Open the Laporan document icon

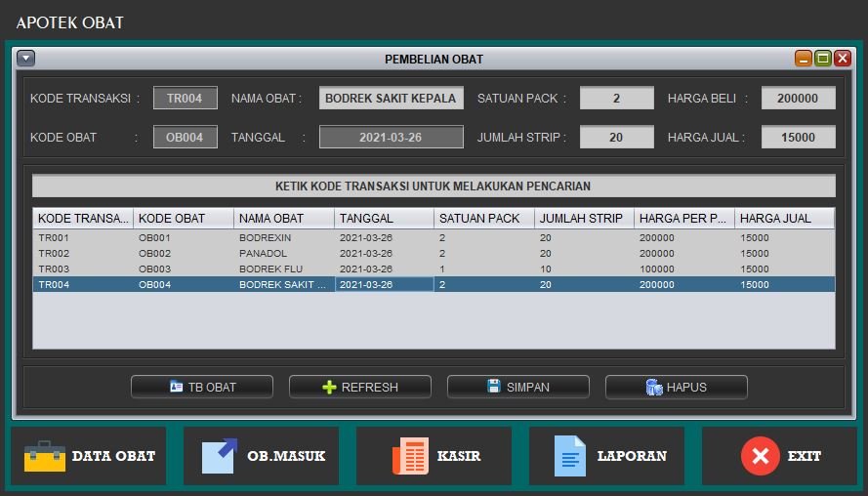(569, 456)
